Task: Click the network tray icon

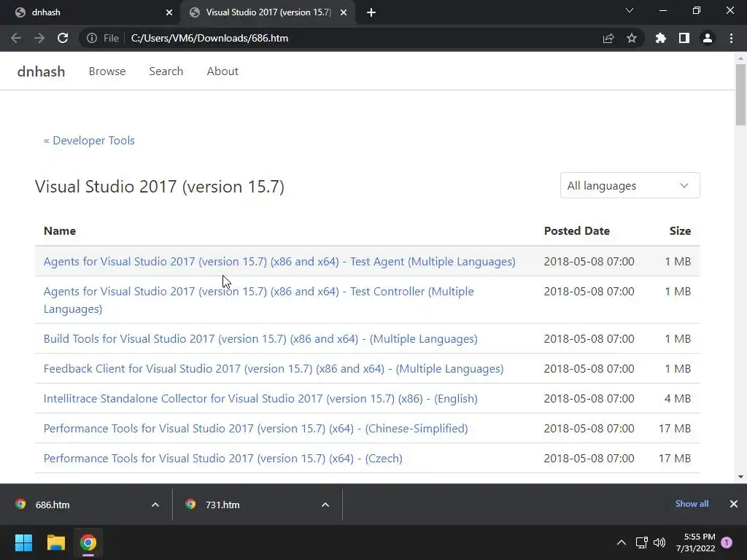Action: coord(641,542)
